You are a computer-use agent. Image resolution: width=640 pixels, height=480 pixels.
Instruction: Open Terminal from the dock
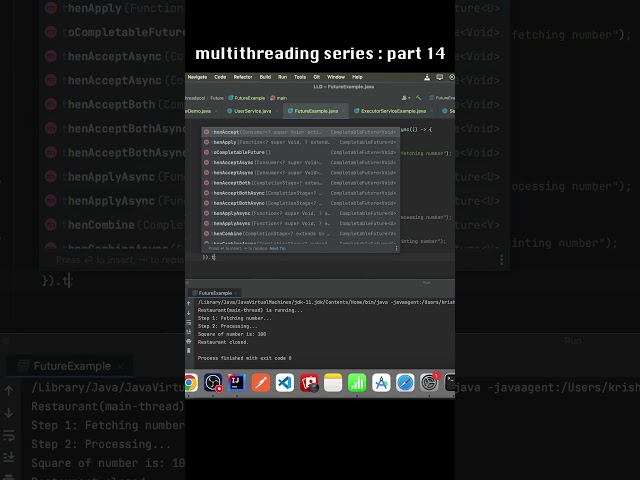point(450,383)
